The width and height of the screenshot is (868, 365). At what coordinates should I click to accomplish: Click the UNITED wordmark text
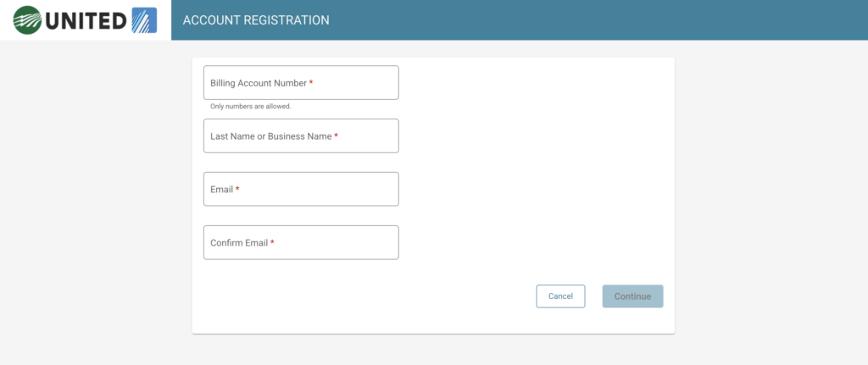86,19
